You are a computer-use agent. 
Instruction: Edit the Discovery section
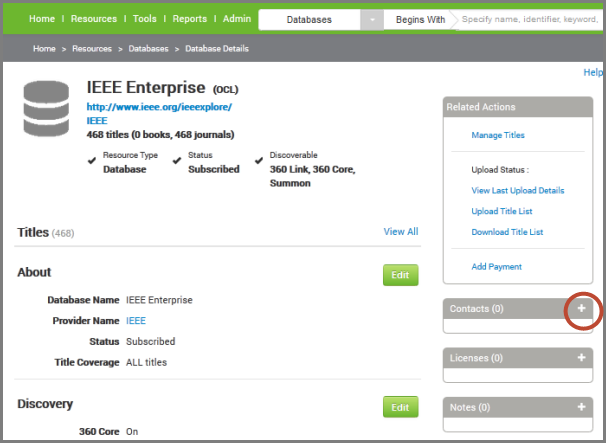pyautogui.click(x=400, y=407)
